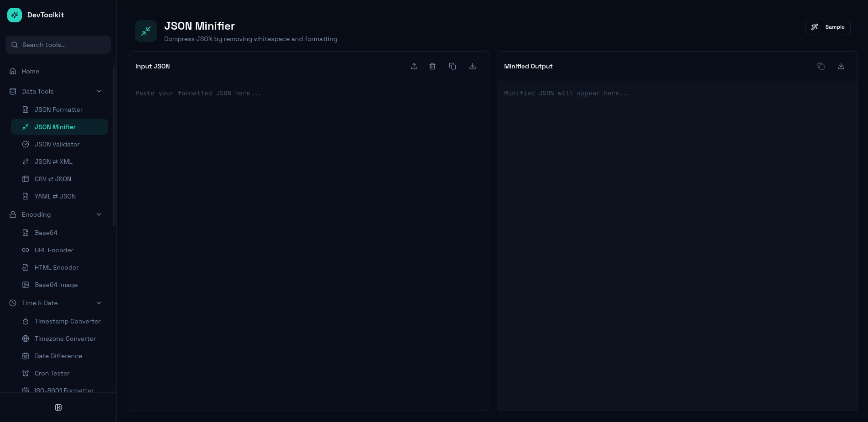Click the DevToolkit sparkle logo icon
Image resolution: width=868 pixels, height=422 pixels.
(x=15, y=15)
